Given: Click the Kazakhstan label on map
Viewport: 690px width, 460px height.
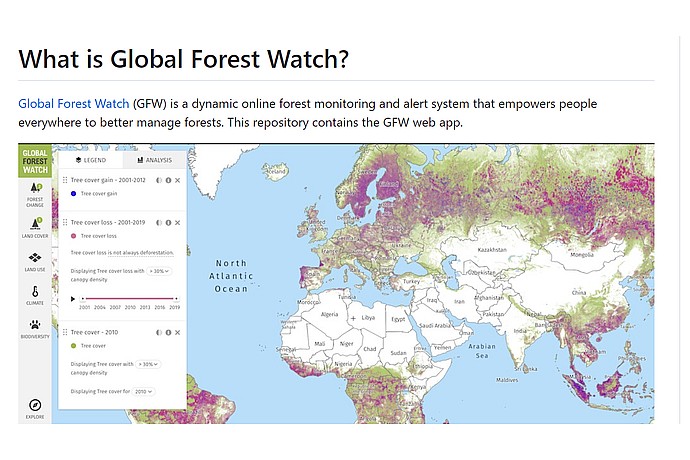Looking at the screenshot, I should [x=492, y=250].
